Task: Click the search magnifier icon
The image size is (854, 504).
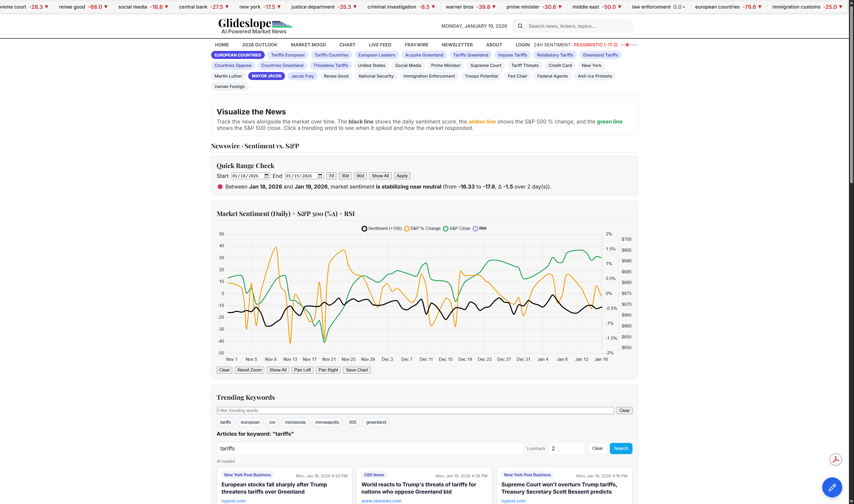Action: (520, 26)
